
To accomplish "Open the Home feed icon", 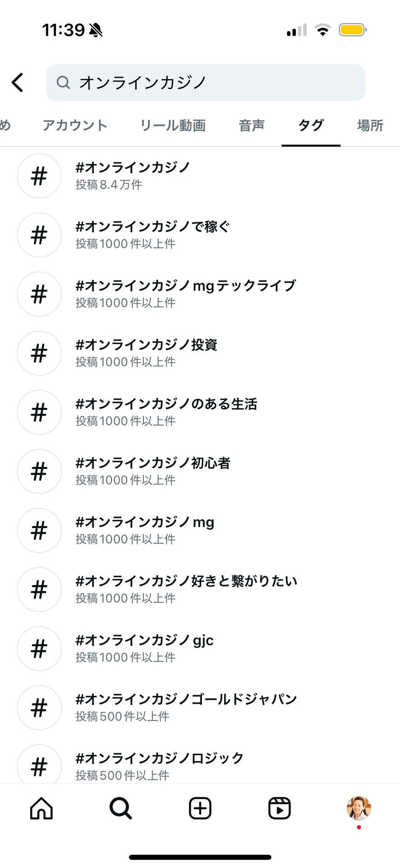I will coord(40,809).
